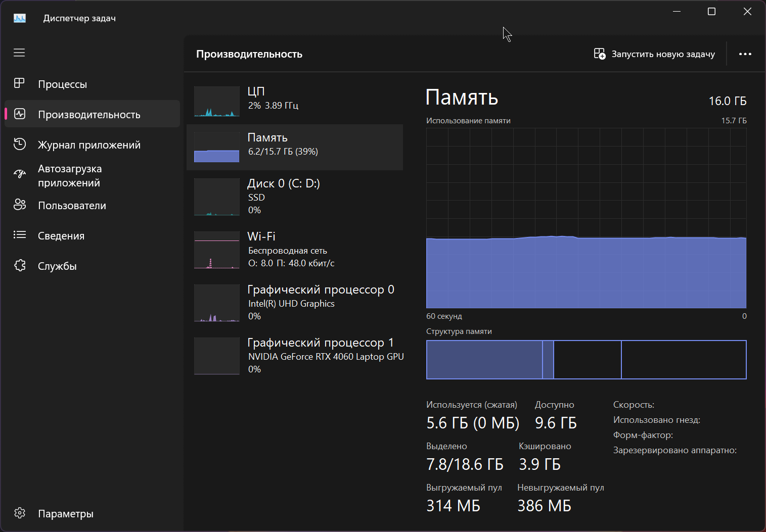Viewport: 766px width, 532px height.
Task: Click the ЦП mini graph thumbnail
Action: 217,102
